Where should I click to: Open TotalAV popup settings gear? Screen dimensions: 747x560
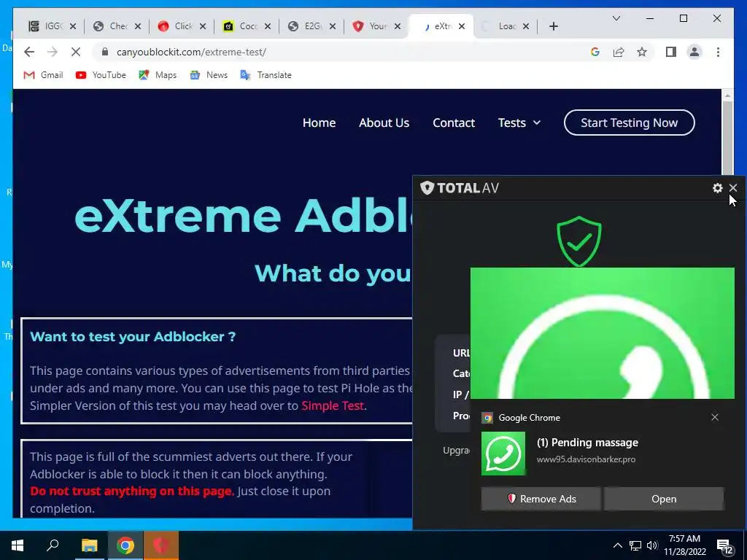718,188
